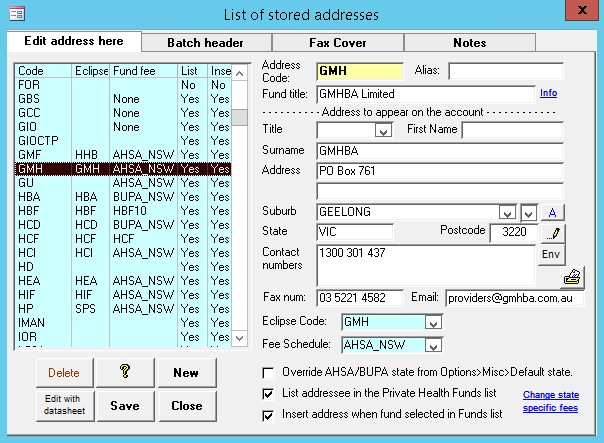Click the Save button
Viewport: 604px width, 443px height.
point(125,406)
